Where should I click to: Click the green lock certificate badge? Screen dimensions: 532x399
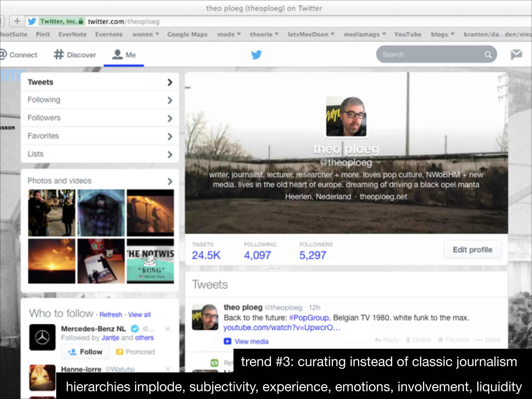click(x=61, y=21)
